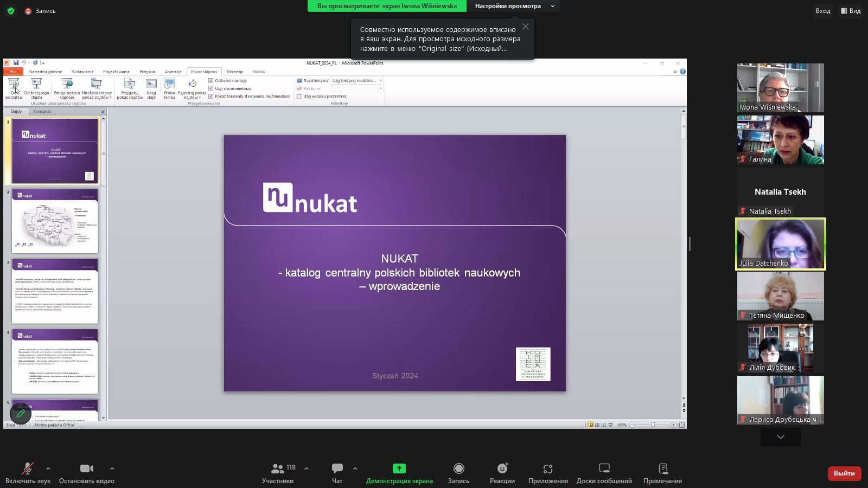Screen dimensions: 868x488
Task: Switch to Recenzja ribbon tab
Action: point(235,72)
